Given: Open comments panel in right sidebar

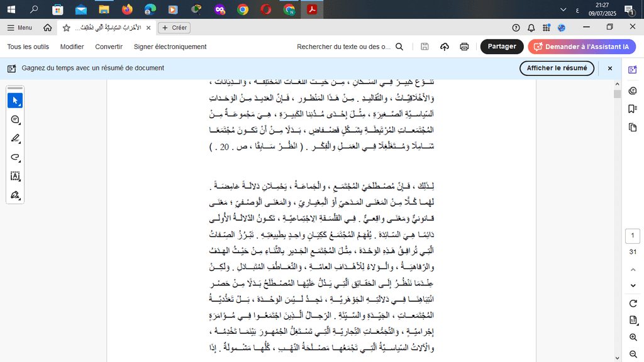Looking at the screenshot, I should (633, 90).
